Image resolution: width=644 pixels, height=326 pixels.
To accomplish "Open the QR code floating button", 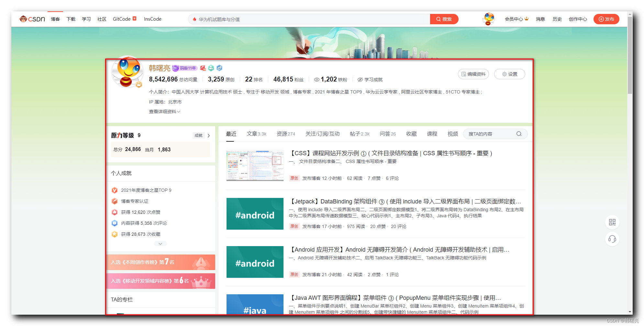I will (x=612, y=222).
